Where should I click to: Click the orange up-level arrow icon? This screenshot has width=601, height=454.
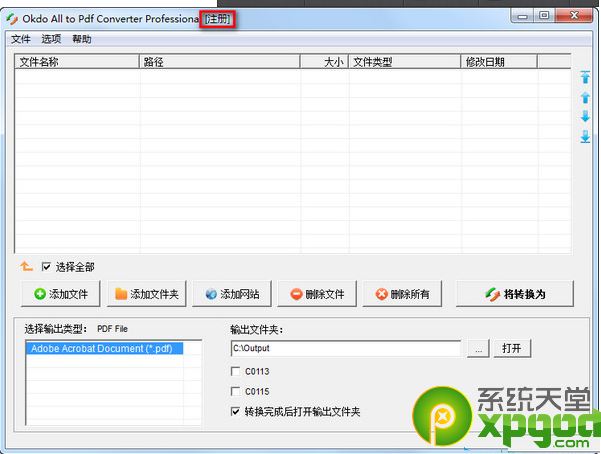coord(27,266)
